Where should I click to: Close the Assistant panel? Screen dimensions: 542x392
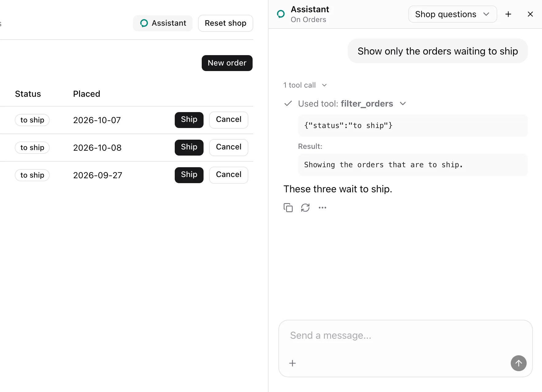[530, 14]
